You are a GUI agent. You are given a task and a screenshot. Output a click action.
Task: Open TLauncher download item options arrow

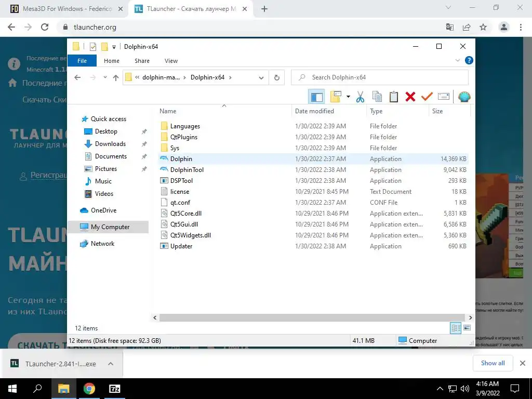110,364
